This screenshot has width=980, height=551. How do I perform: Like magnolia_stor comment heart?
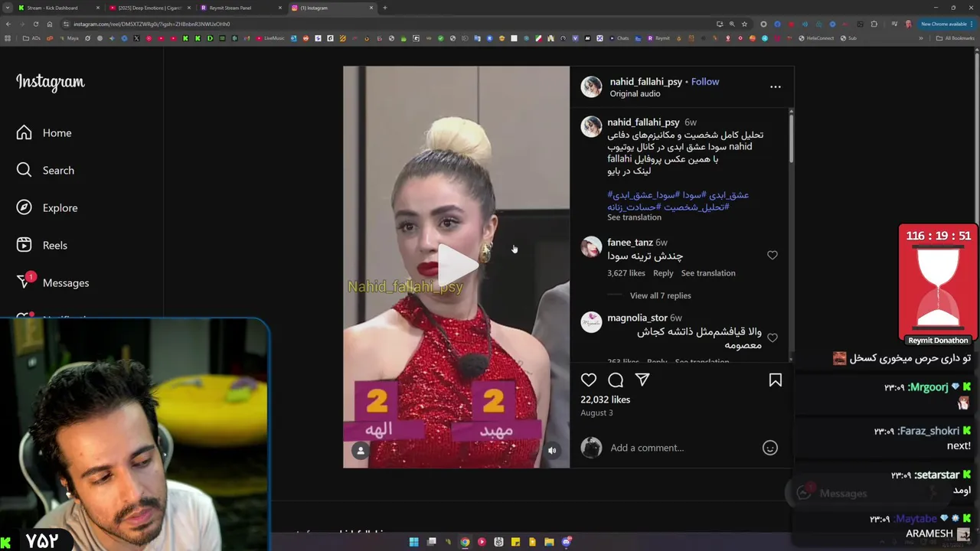pyautogui.click(x=772, y=338)
